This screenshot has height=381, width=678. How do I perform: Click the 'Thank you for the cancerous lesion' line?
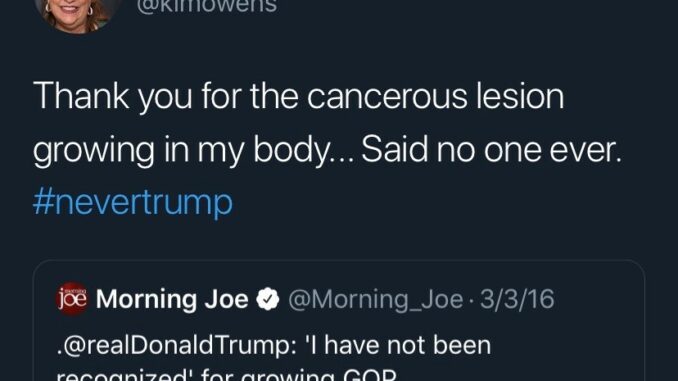point(299,96)
